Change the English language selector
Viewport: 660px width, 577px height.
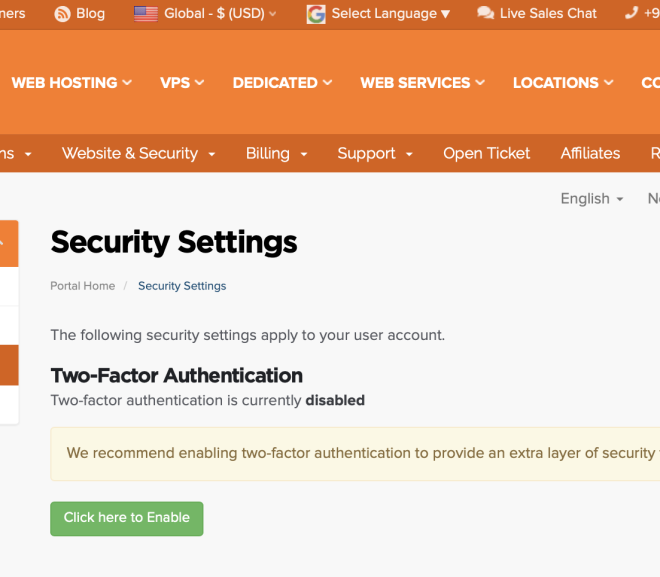(592, 198)
